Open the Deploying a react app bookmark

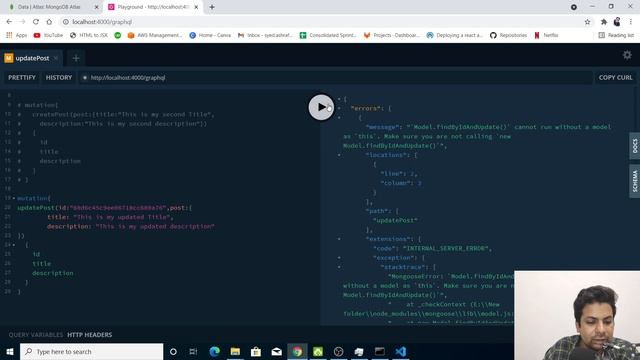tap(454, 35)
